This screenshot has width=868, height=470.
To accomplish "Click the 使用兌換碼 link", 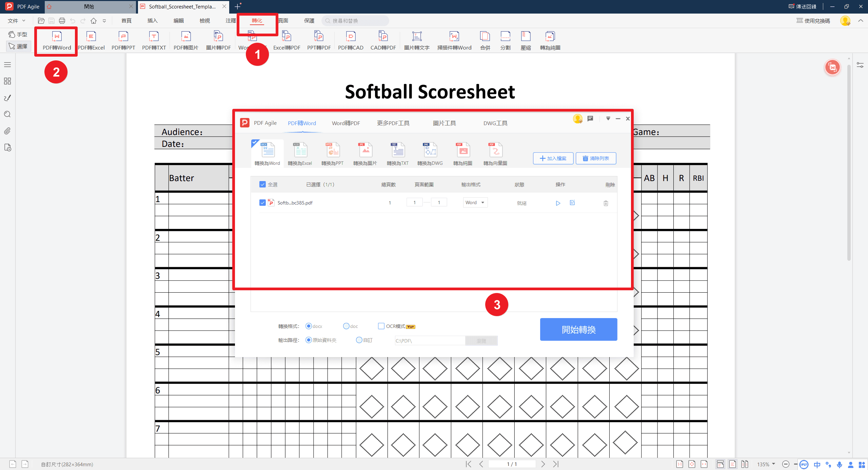I will (x=813, y=21).
